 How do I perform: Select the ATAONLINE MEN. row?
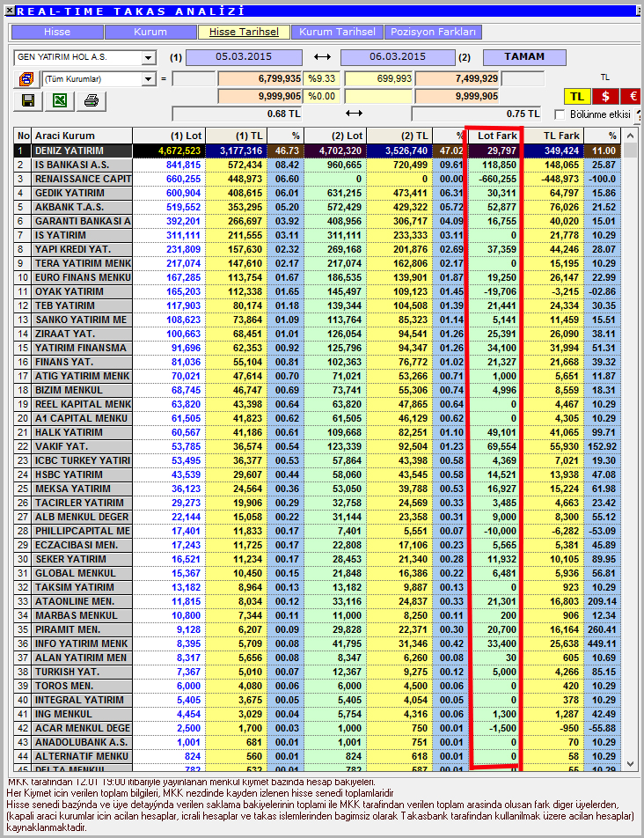point(318,602)
